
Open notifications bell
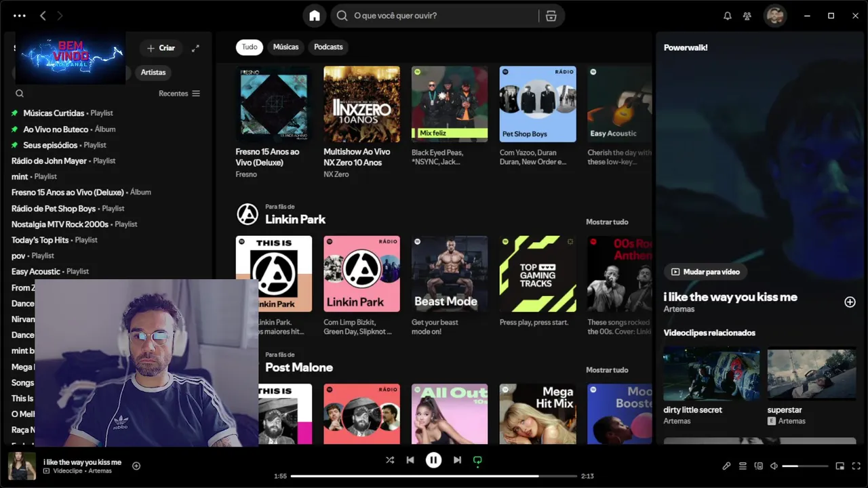(728, 16)
